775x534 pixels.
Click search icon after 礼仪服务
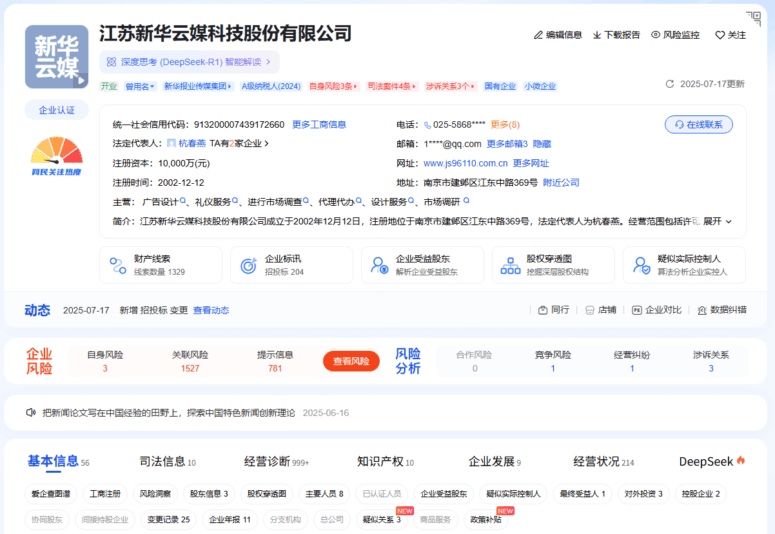[235, 201]
